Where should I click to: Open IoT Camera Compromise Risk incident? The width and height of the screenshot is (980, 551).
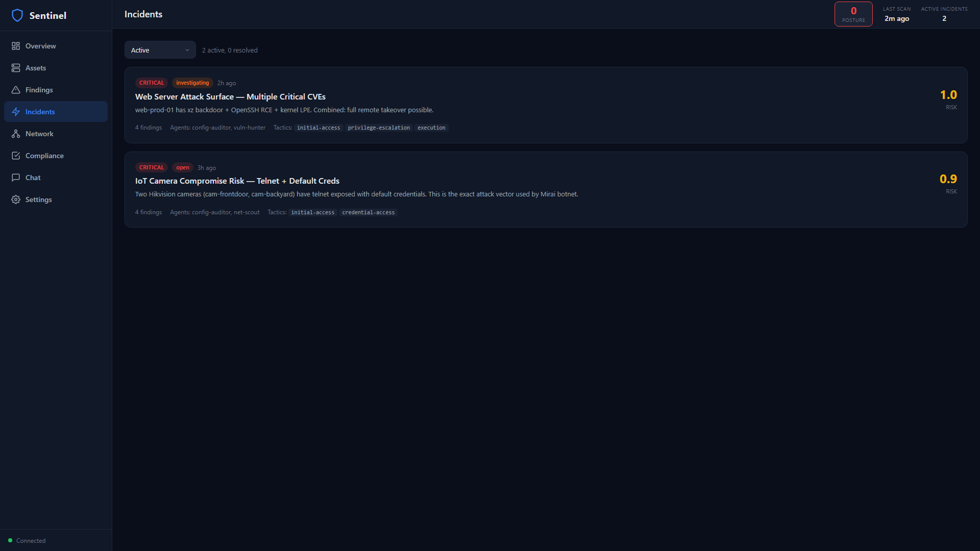tap(237, 181)
